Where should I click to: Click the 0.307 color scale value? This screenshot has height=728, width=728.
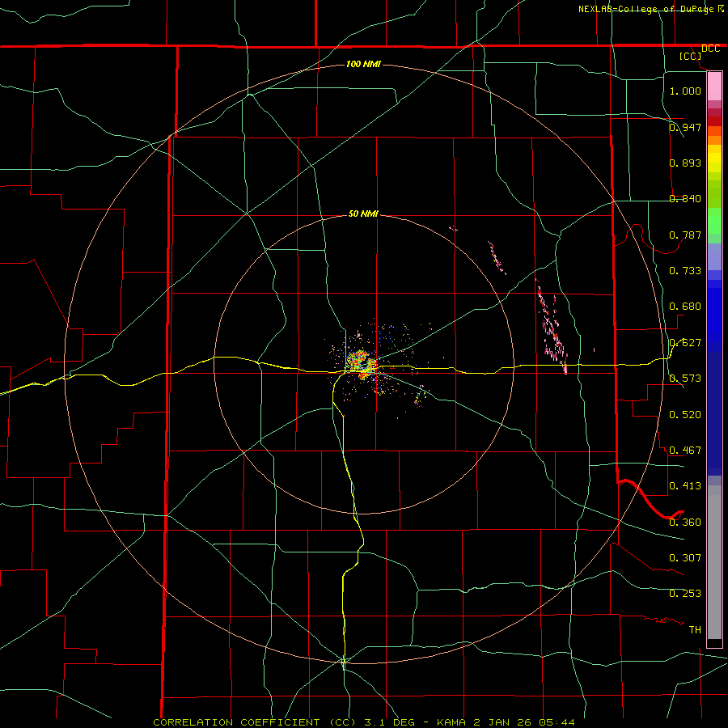tap(685, 558)
